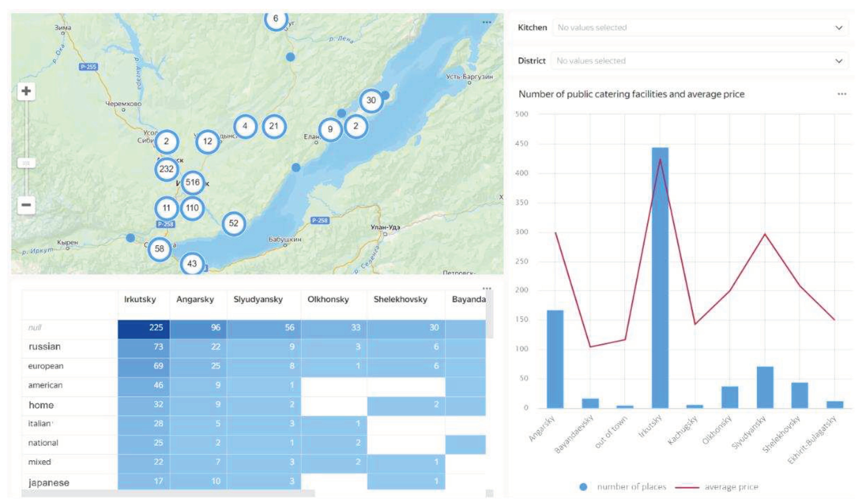Click the map zoom slider handle

[26, 163]
